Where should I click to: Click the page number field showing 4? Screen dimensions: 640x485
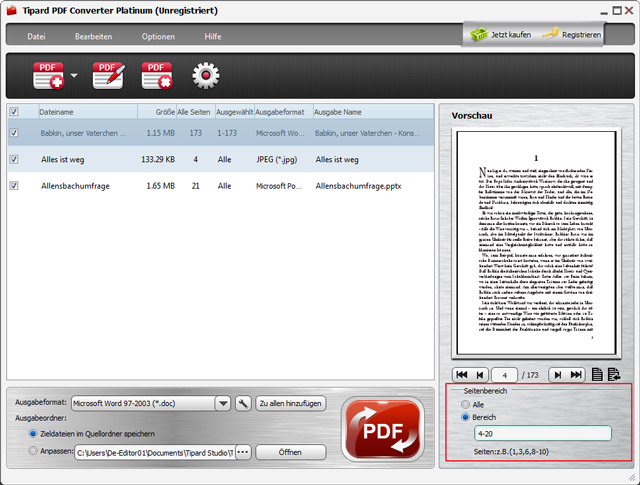pyautogui.click(x=504, y=375)
